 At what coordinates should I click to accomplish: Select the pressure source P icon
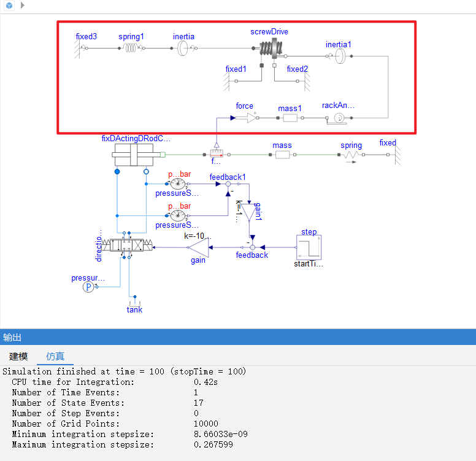(x=88, y=287)
